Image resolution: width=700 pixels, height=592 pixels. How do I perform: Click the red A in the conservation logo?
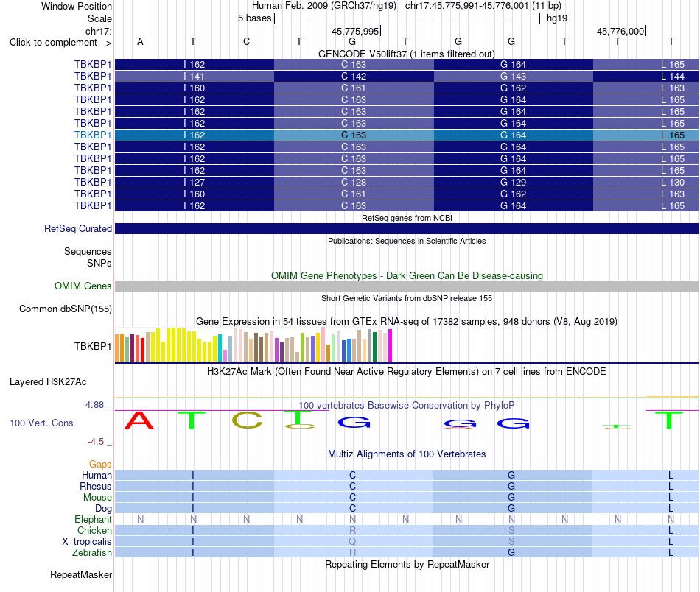(139, 420)
